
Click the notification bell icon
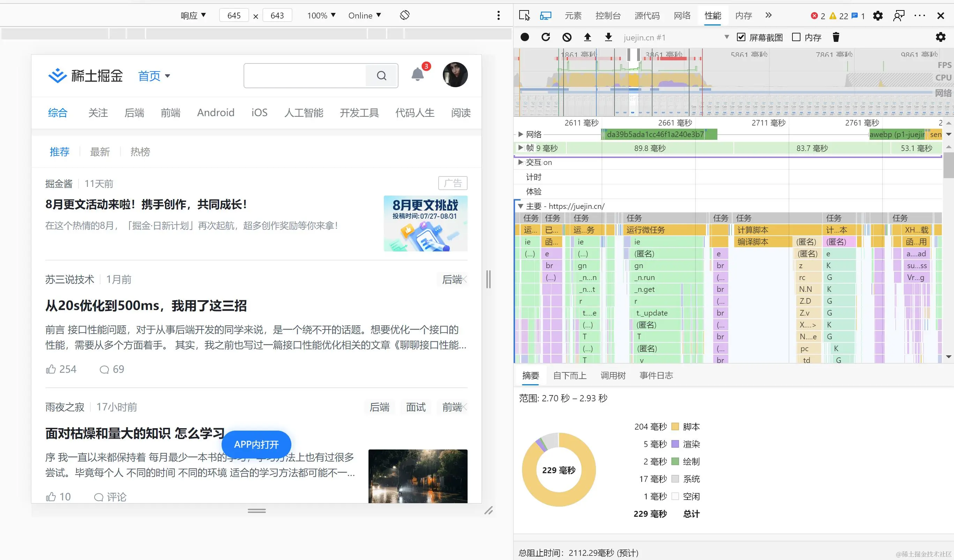[417, 75]
